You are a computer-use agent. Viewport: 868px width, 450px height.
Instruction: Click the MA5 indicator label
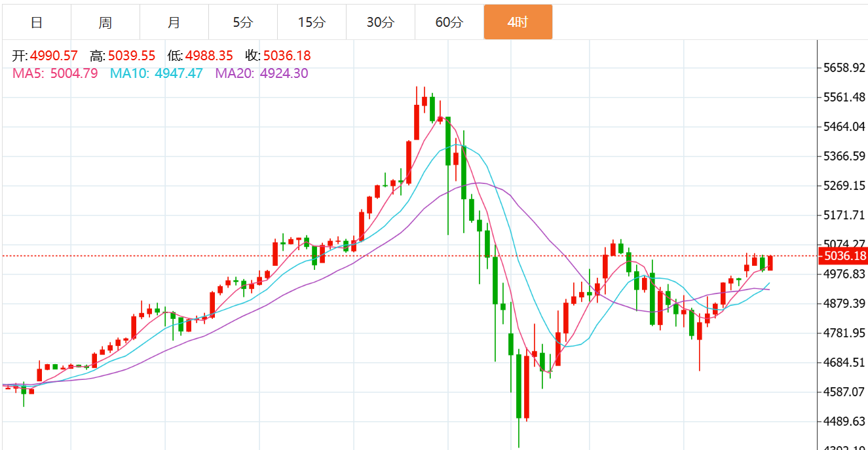(55, 73)
